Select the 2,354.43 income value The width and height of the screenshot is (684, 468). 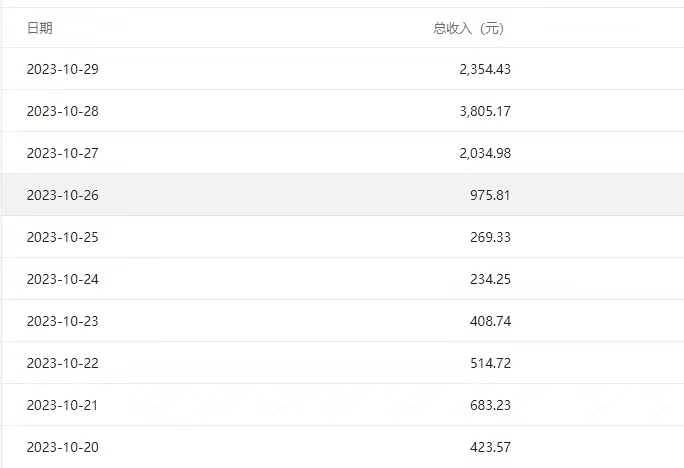point(485,69)
